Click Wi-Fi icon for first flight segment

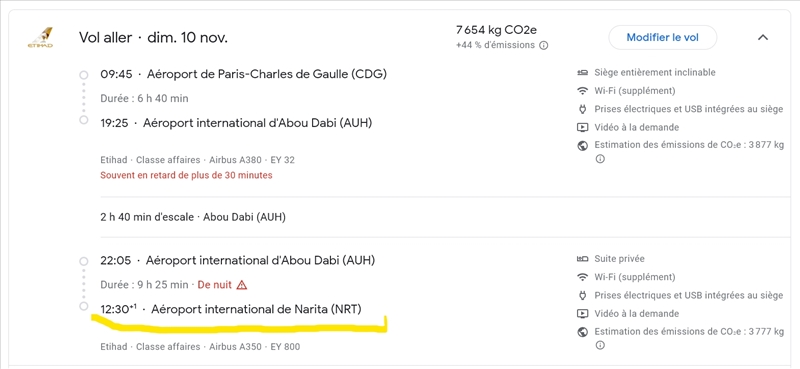(582, 91)
